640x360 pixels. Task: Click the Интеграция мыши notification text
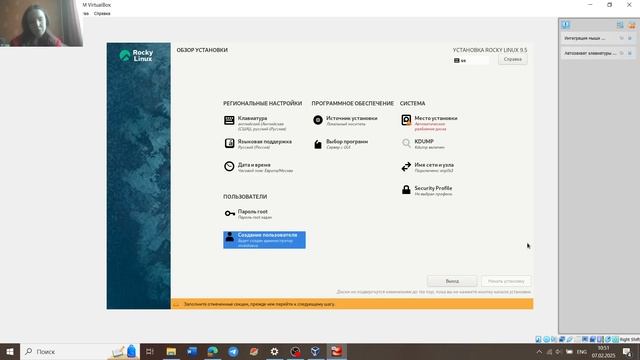tap(584, 38)
